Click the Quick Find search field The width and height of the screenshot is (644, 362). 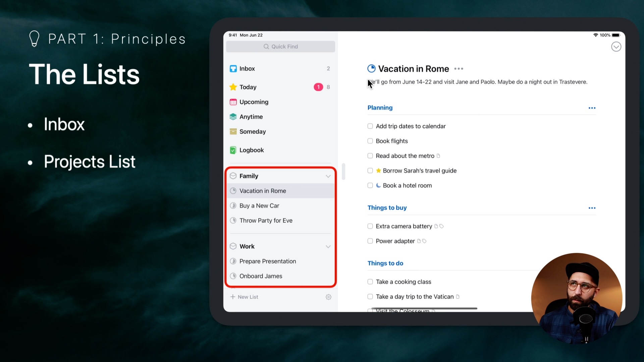click(x=281, y=47)
